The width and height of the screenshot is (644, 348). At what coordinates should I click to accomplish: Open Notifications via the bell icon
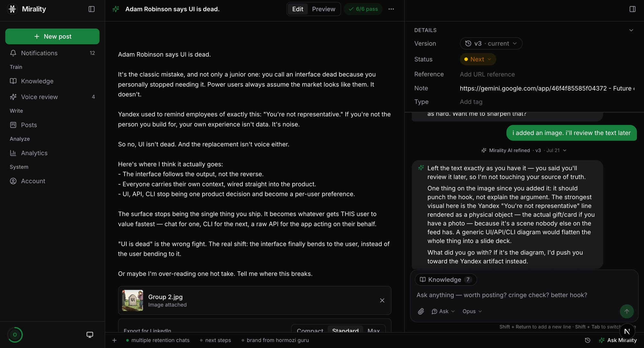click(13, 53)
